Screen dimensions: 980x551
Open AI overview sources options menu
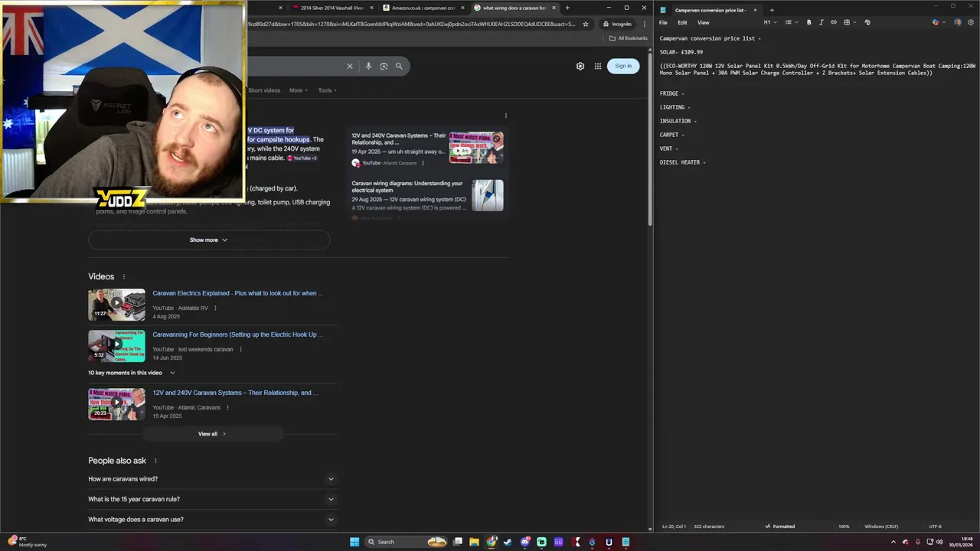click(505, 116)
